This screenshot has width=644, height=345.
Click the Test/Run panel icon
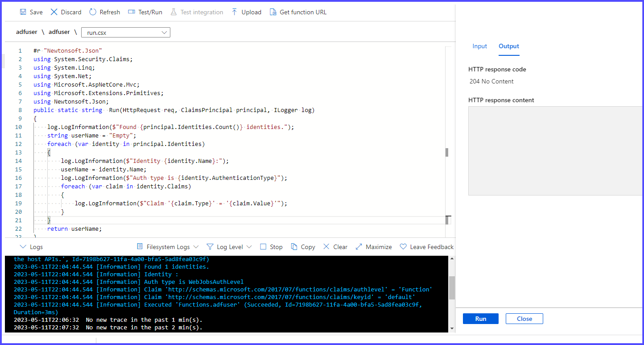coord(132,12)
